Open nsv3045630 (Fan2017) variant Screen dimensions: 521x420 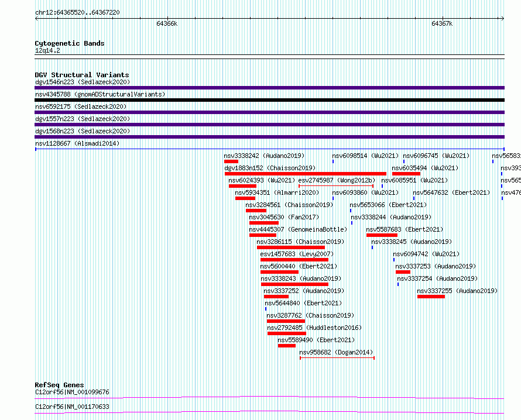tap(284, 217)
